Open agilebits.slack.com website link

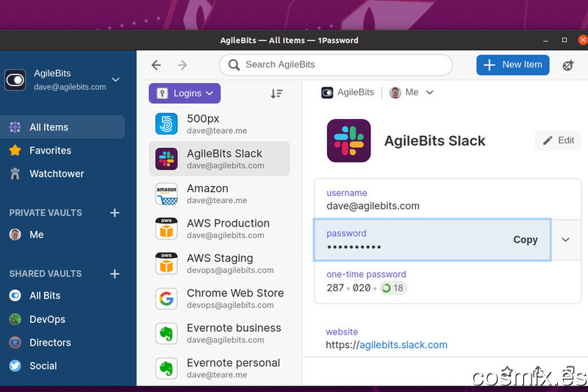click(x=403, y=345)
